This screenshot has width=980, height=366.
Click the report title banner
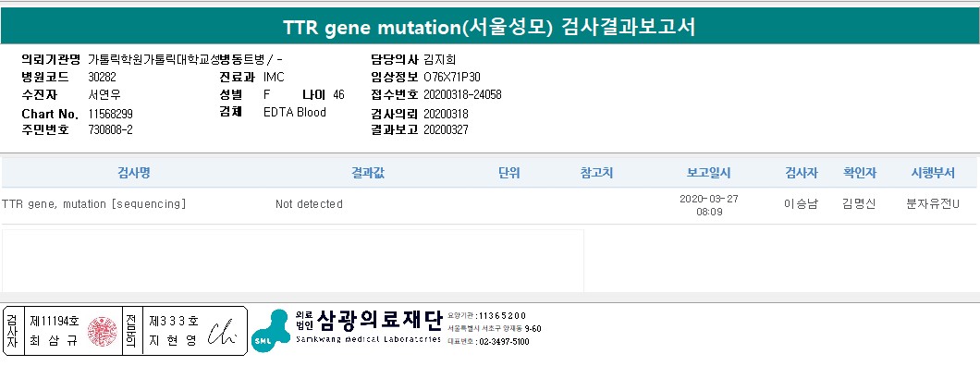(x=490, y=28)
